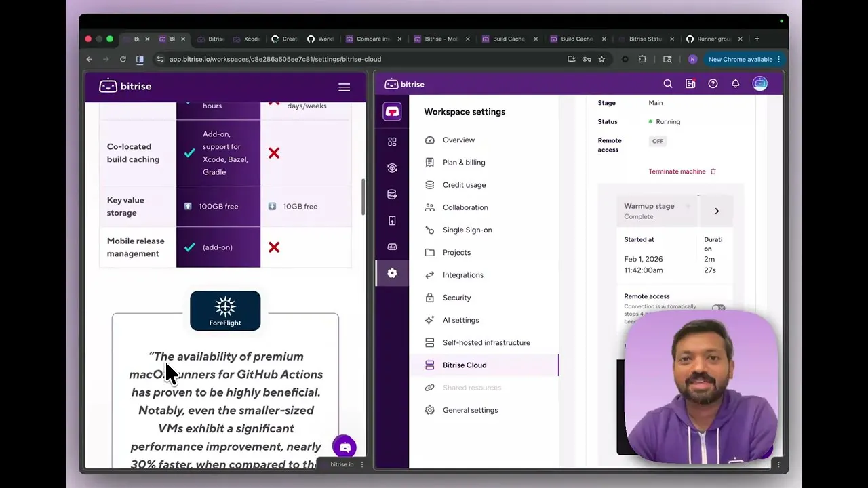Switch to the Xcode browser tab
The height and width of the screenshot is (488, 868).
coord(247,39)
